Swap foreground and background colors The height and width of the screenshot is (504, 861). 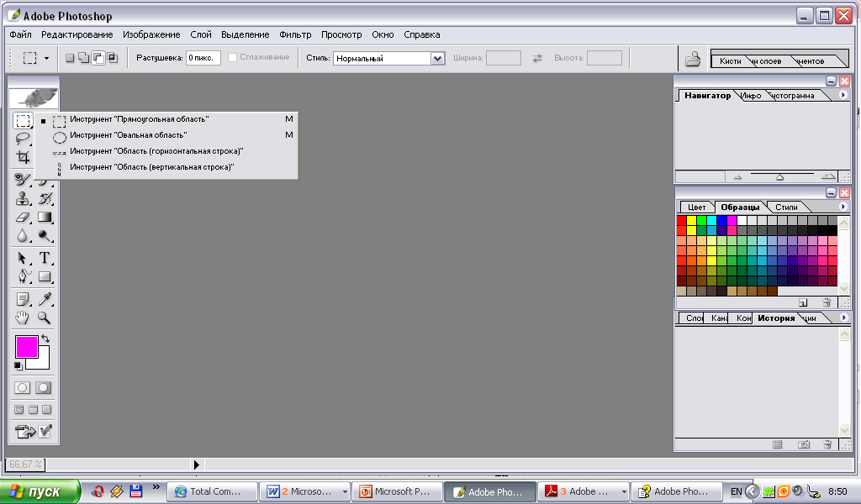45,339
